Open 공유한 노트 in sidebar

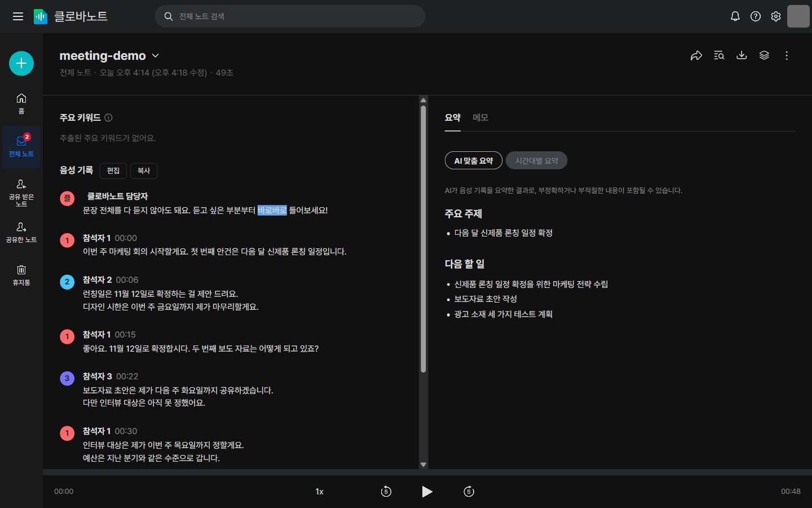click(21, 232)
